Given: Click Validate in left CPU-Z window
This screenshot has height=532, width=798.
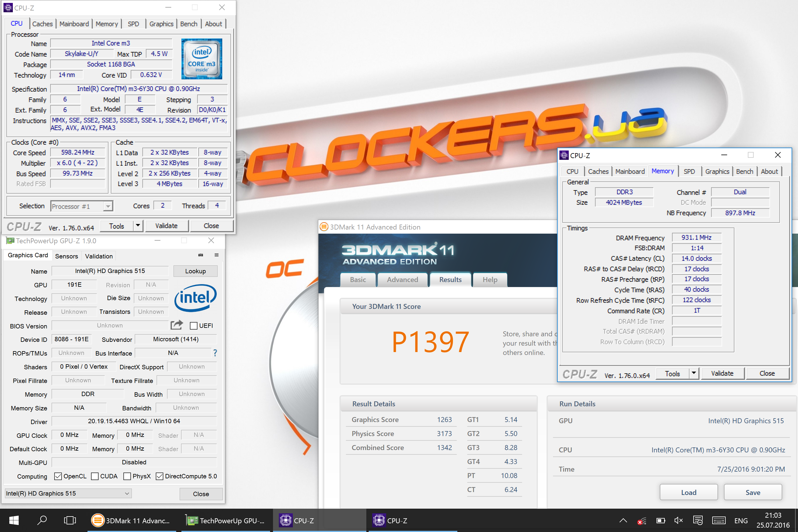Looking at the screenshot, I should [166, 226].
